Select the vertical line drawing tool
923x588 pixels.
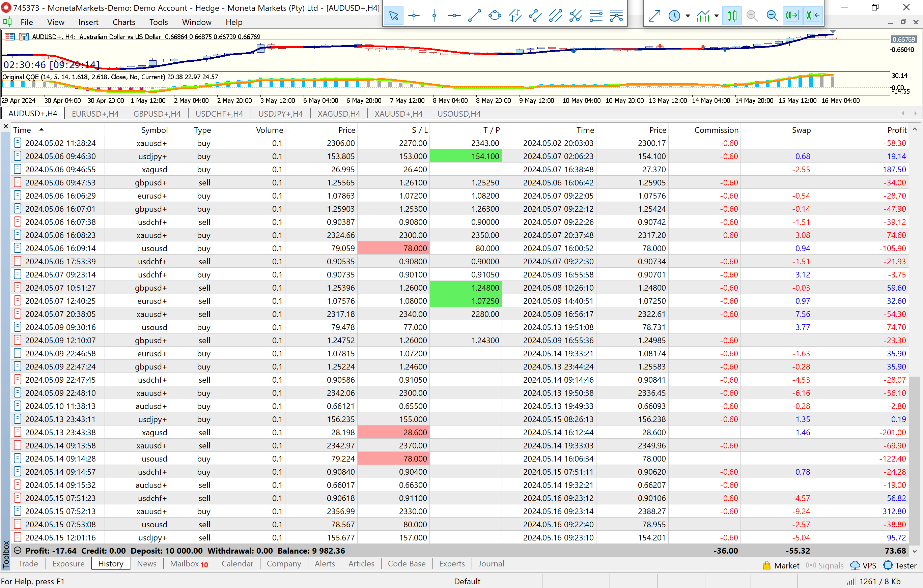[x=434, y=16]
